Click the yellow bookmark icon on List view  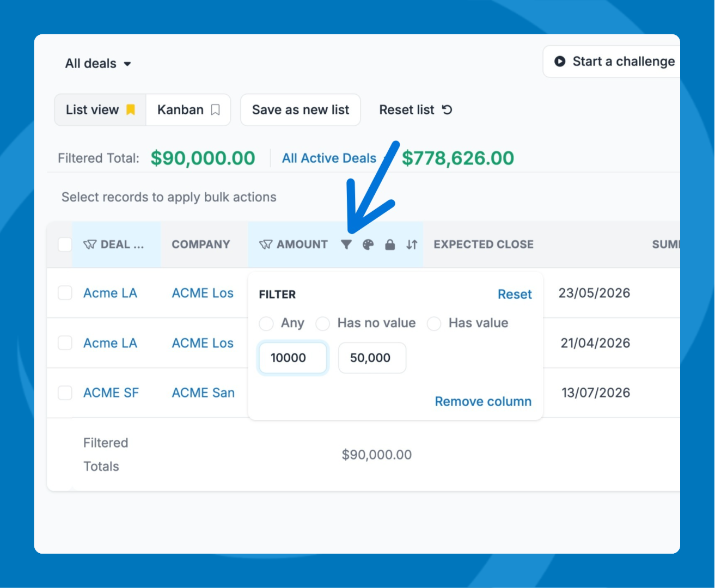[x=131, y=110]
